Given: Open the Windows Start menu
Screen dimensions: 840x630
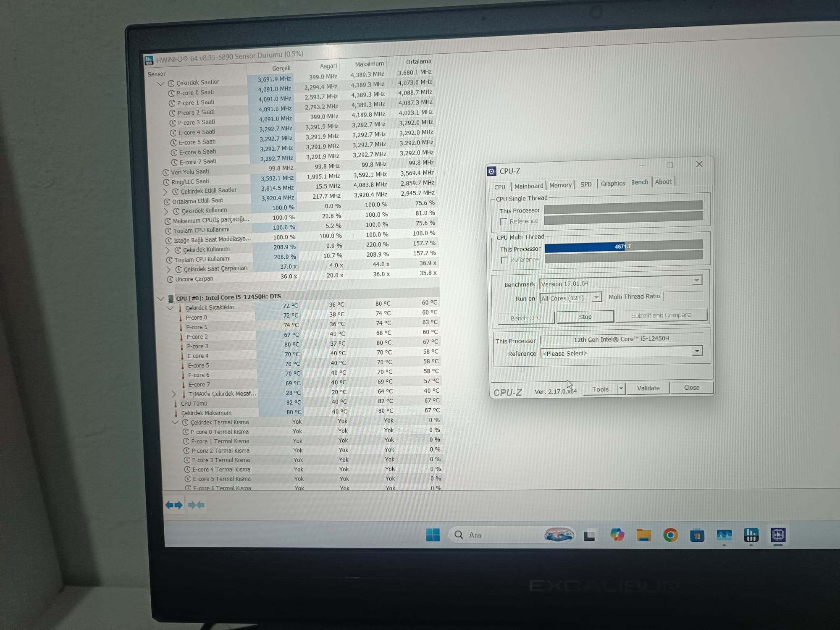Looking at the screenshot, I should pyautogui.click(x=433, y=535).
